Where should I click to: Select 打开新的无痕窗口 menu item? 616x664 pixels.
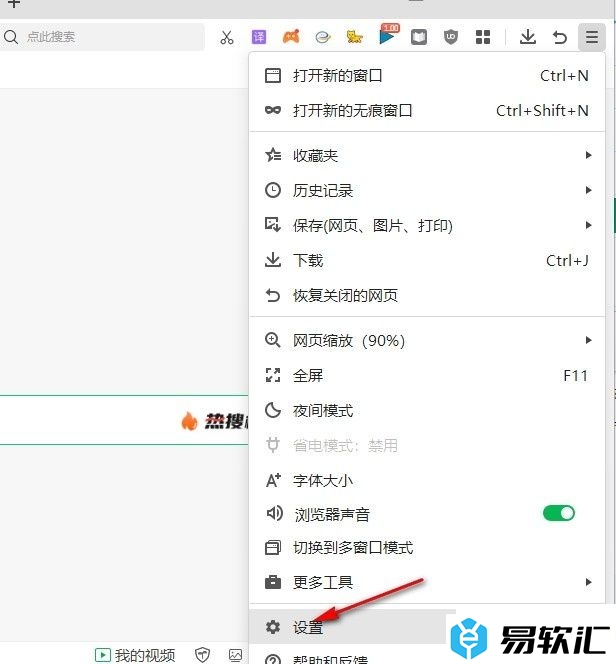pos(427,111)
